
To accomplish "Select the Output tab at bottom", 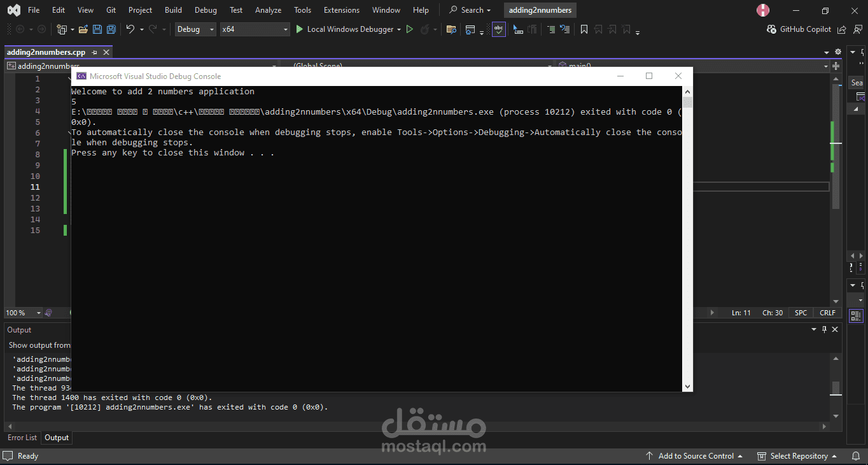I will point(57,438).
